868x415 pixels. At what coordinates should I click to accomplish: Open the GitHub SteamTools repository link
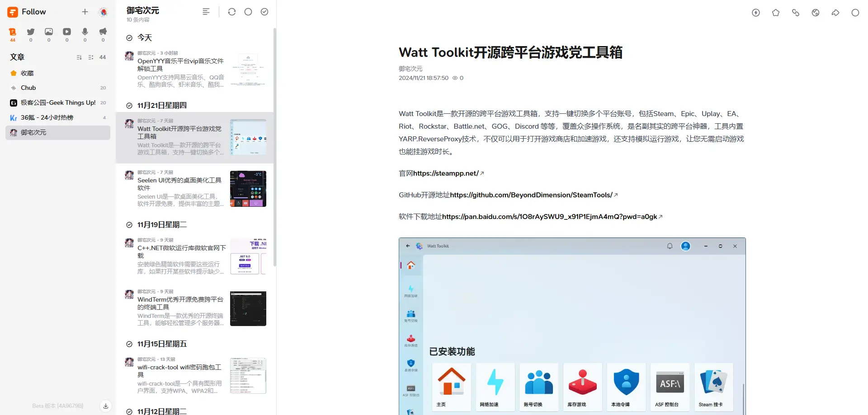[x=531, y=195]
